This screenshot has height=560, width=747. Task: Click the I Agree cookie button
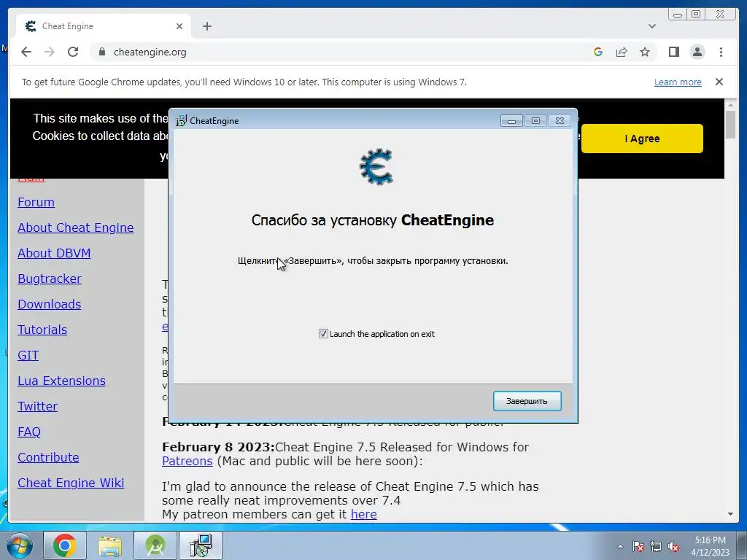coord(642,139)
